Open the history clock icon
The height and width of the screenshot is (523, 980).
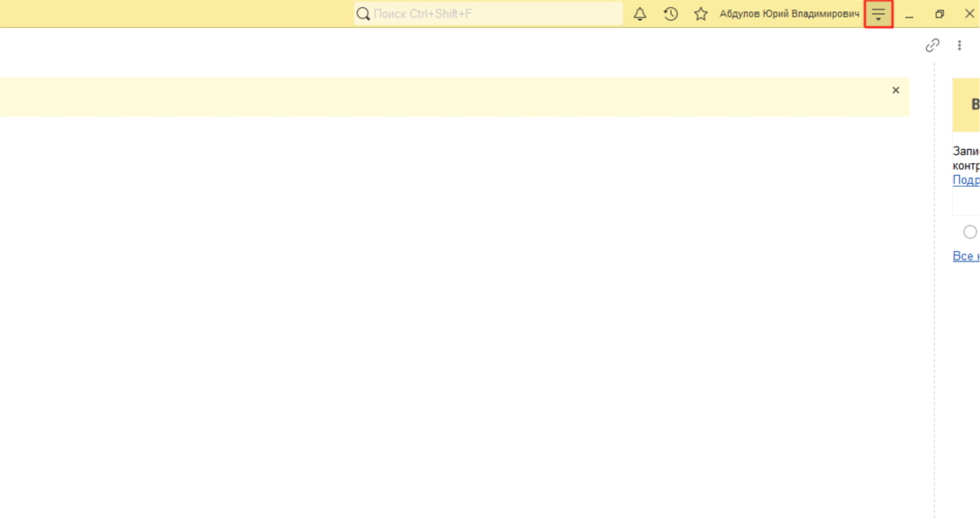[x=671, y=14]
